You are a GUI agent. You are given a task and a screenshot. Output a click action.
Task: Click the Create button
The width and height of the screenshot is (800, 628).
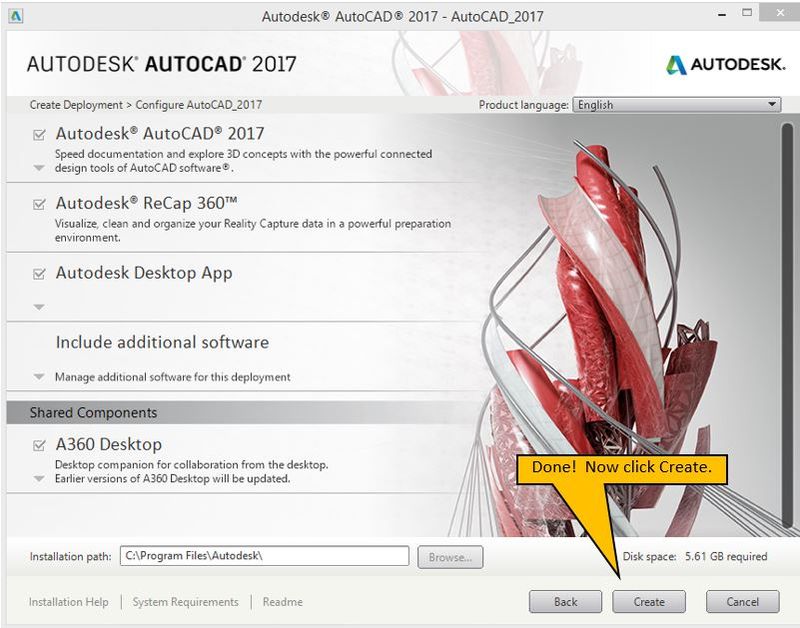point(649,602)
